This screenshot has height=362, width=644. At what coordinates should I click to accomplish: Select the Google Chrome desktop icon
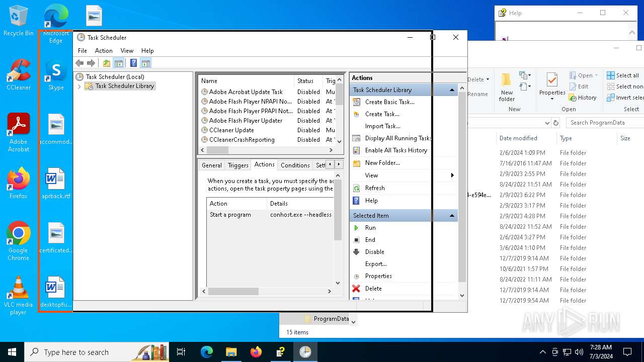[19, 241]
